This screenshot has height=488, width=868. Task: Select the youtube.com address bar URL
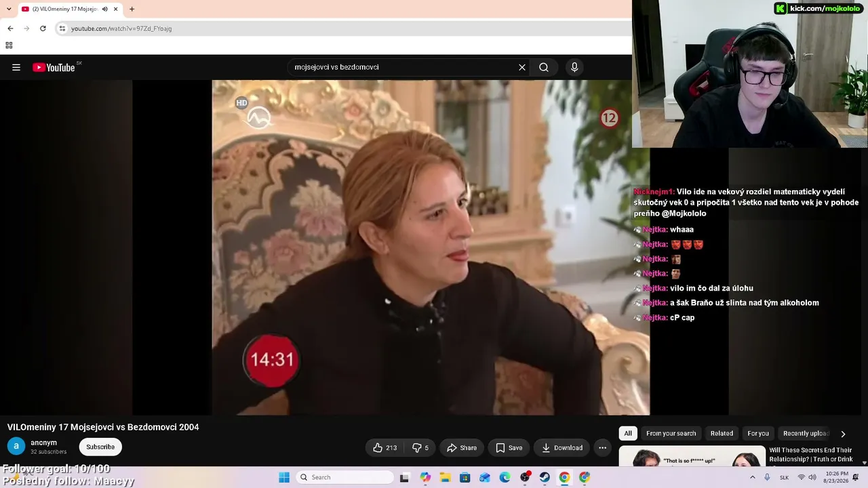(121, 28)
